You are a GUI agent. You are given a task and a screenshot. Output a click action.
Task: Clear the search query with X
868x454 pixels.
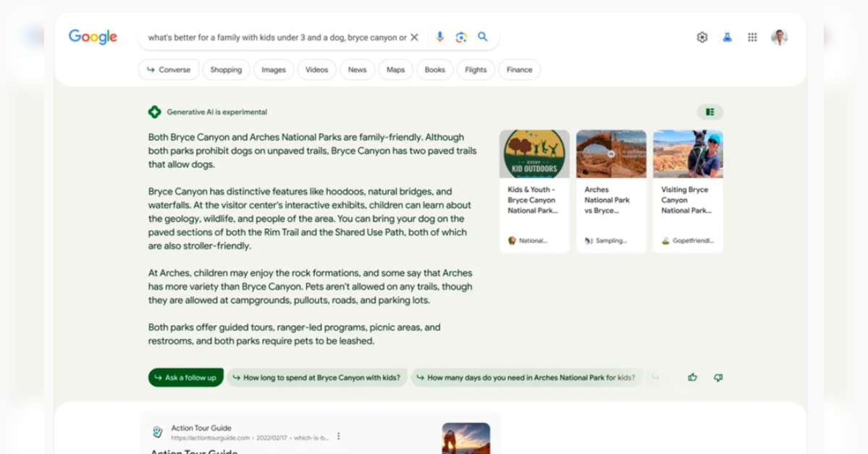pyautogui.click(x=414, y=38)
